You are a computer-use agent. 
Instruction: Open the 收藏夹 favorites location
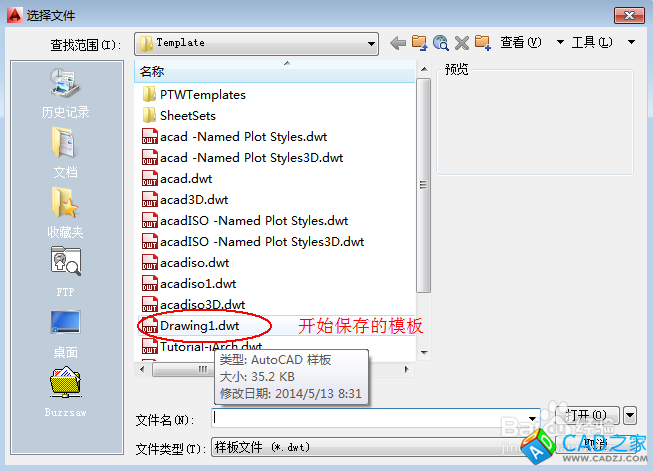tap(65, 213)
